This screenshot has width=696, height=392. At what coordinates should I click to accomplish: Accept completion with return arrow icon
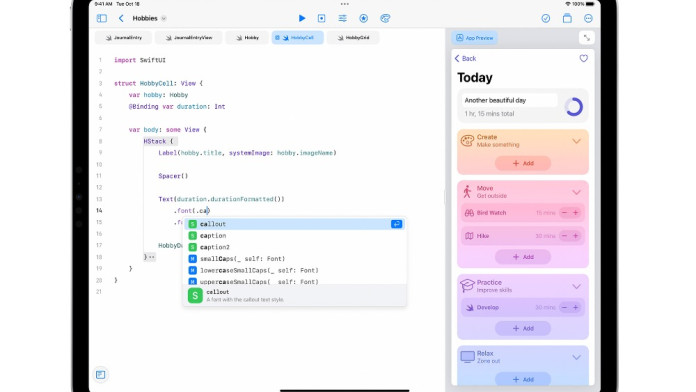coord(396,224)
